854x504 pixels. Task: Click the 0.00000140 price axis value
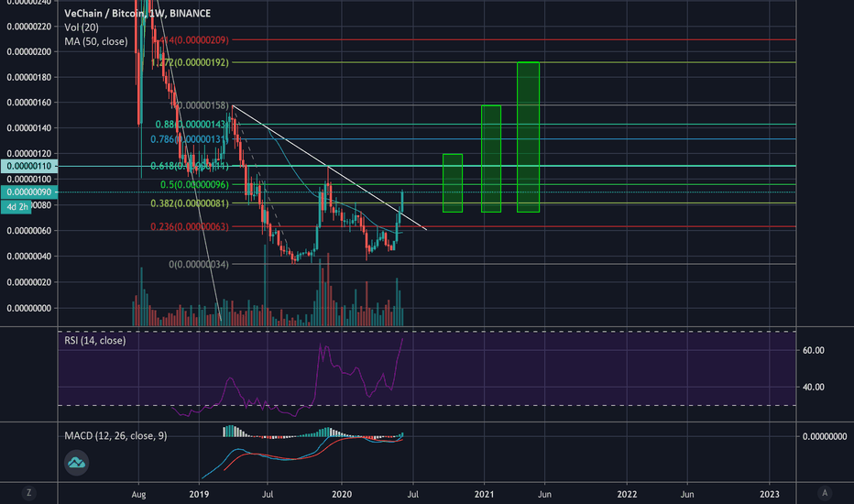pos(29,128)
